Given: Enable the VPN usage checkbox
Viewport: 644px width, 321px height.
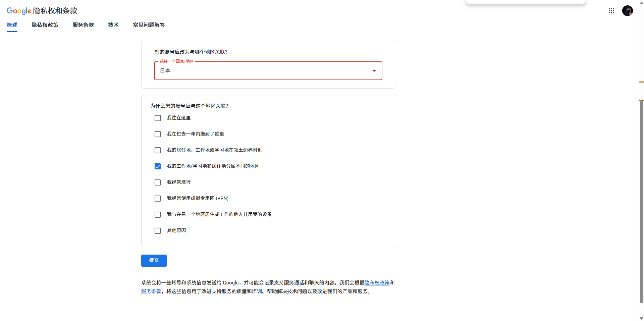Looking at the screenshot, I should pyautogui.click(x=158, y=198).
